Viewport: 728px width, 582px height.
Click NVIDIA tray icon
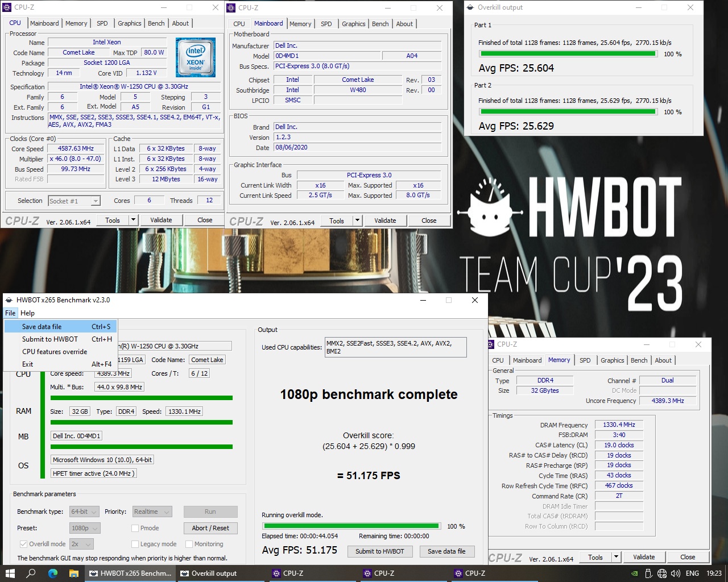[635, 573]
